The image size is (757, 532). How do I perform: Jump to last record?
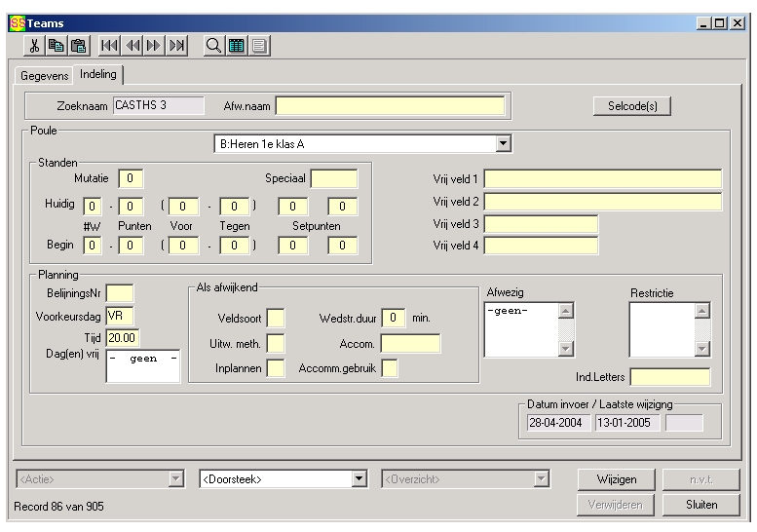point(176,45)
